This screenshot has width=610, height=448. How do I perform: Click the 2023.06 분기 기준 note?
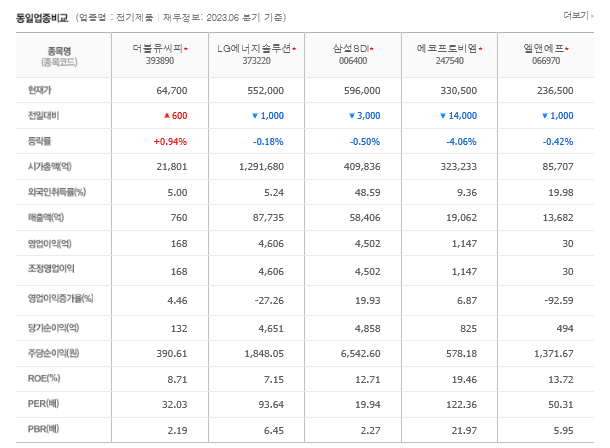point(245,18)
